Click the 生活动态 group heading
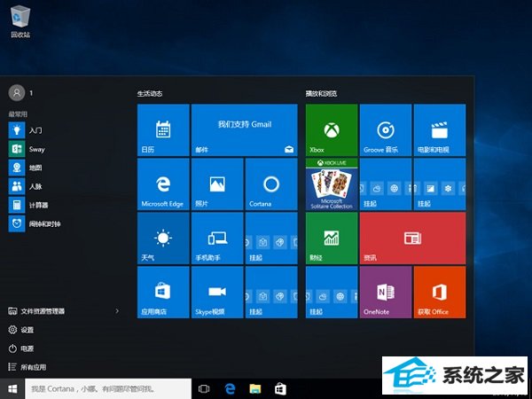Image resolution: width=532 pixels, height=399 pixels. (x=150, y=94)
